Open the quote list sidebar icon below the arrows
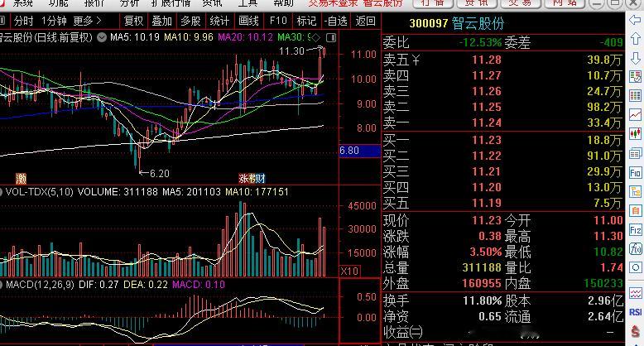 coord(635,76)
